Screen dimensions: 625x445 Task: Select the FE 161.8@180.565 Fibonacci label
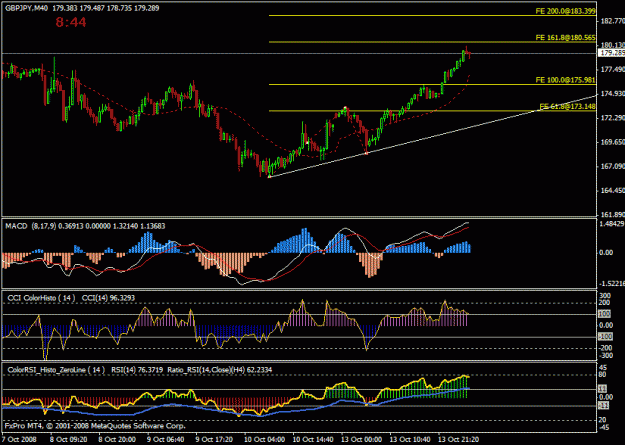tap(566, 38)
